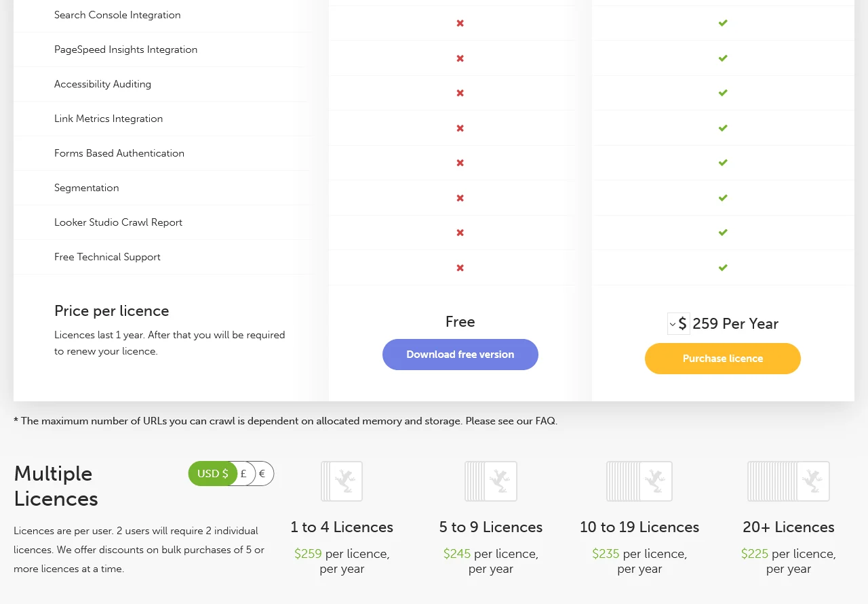Click the Looker Studio Crawl Report label

point(118,222)
